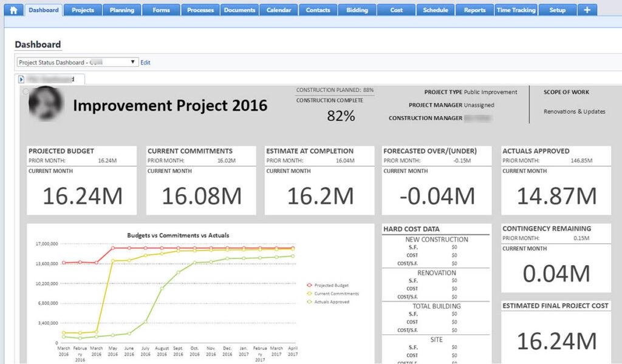The width and height of the screenshot is (622, 364).
Task: Switch to the Schedule tab
Action: 436,10
